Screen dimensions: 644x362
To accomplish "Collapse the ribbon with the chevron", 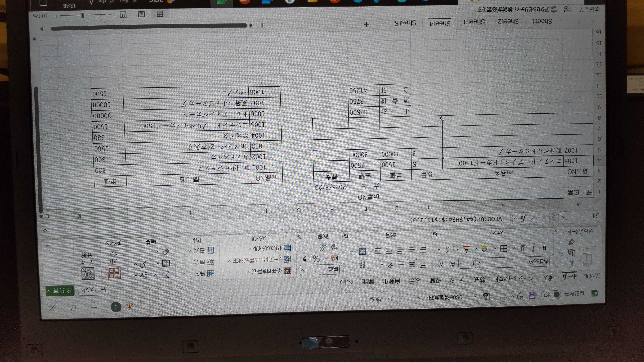I will click(48, 246).
